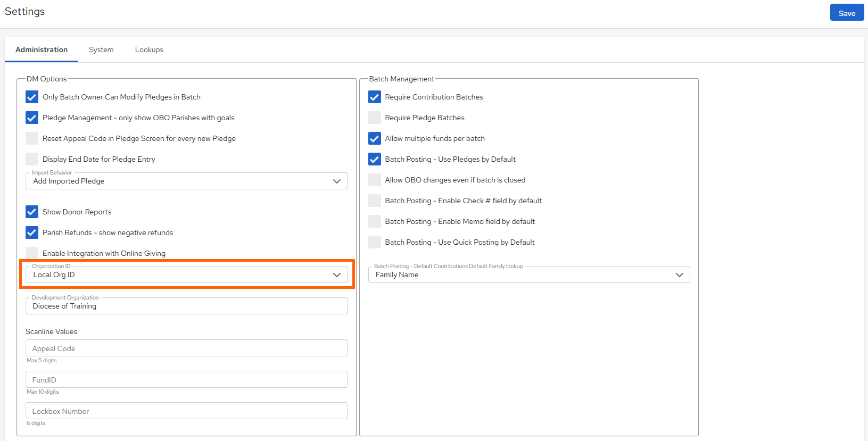The image size is (868, 441).
Task: Check Enable Check # field by default
Action: click(375, 201)
